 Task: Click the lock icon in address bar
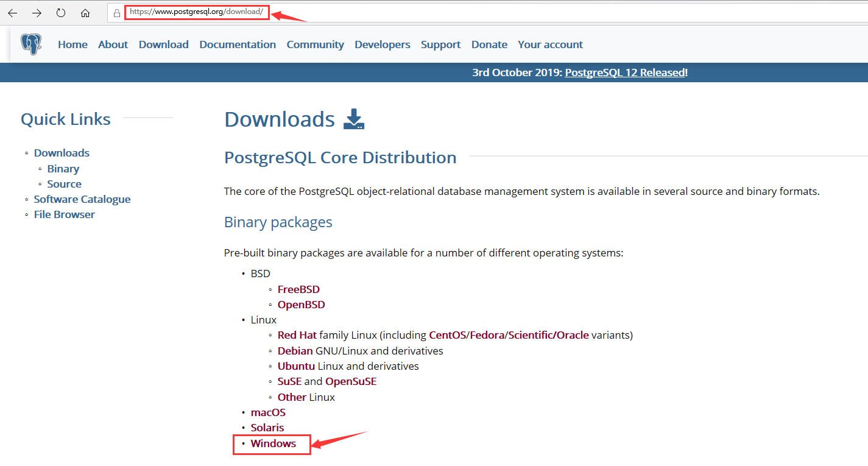pos(117,13)
